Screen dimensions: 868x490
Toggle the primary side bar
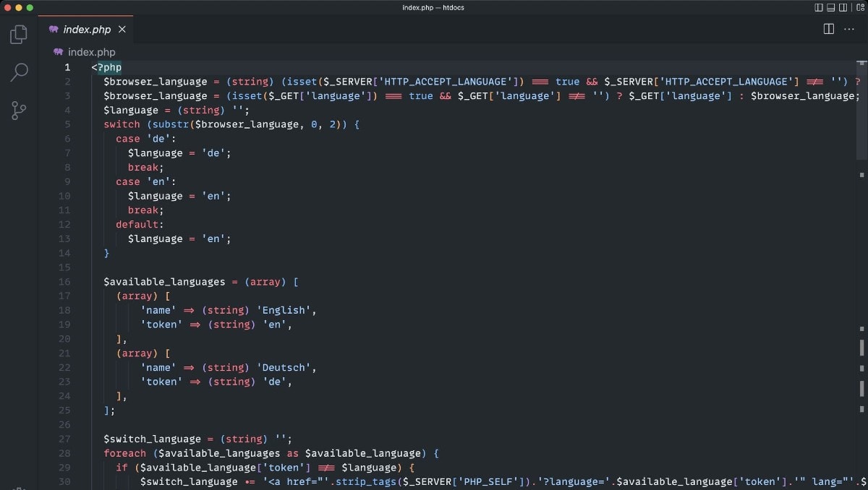[819, 7]
